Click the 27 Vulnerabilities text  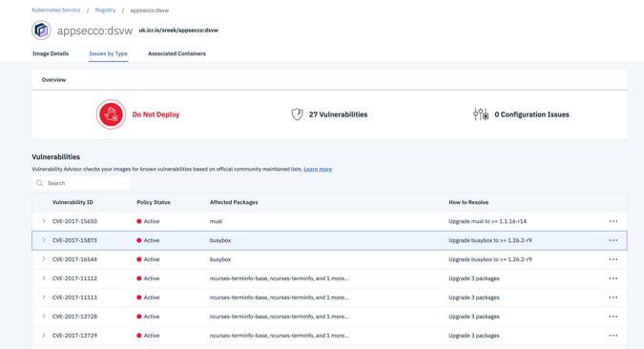338,114
